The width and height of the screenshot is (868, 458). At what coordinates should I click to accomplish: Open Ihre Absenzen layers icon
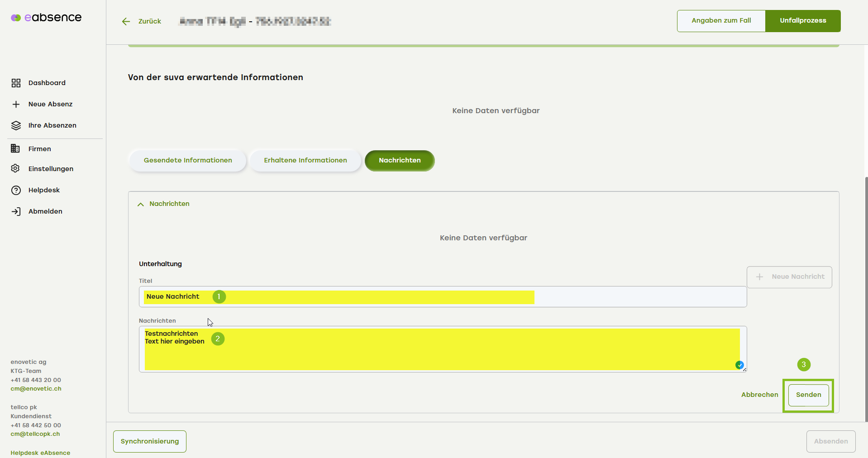click(x=16, y=125)
